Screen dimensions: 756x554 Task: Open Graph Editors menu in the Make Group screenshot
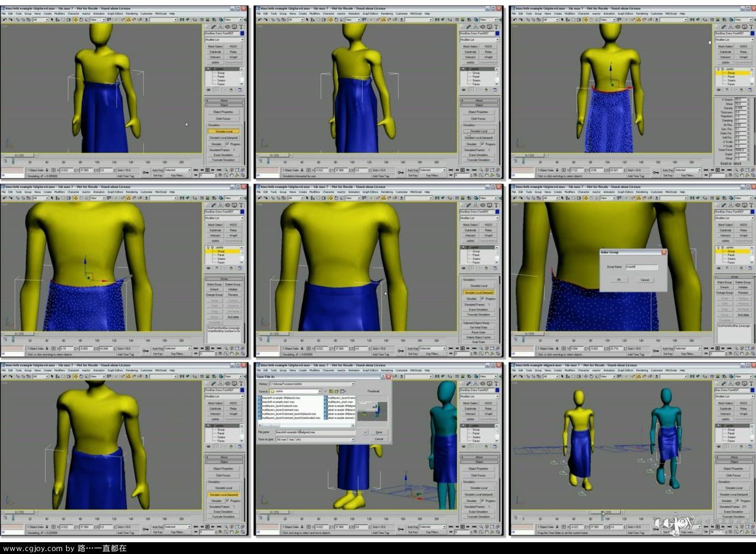tap(625, 192)
